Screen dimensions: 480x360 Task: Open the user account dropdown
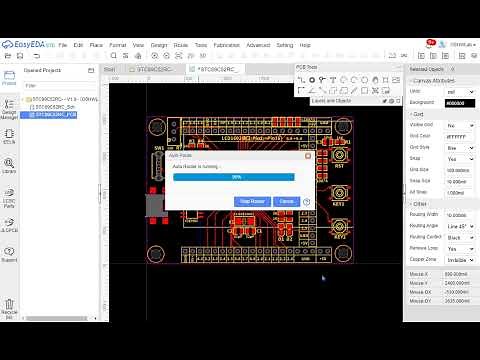point(463,45)
